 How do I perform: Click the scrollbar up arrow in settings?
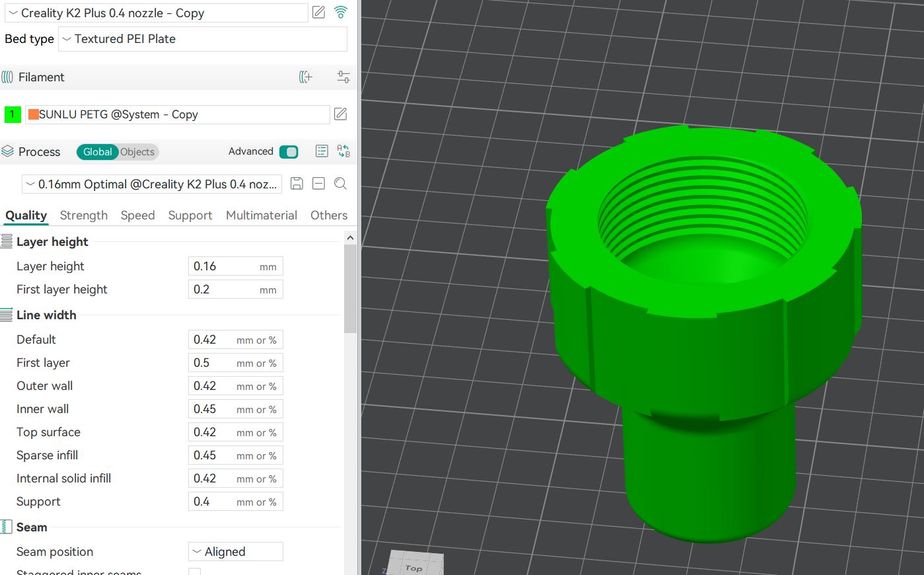tap(350, 238)
